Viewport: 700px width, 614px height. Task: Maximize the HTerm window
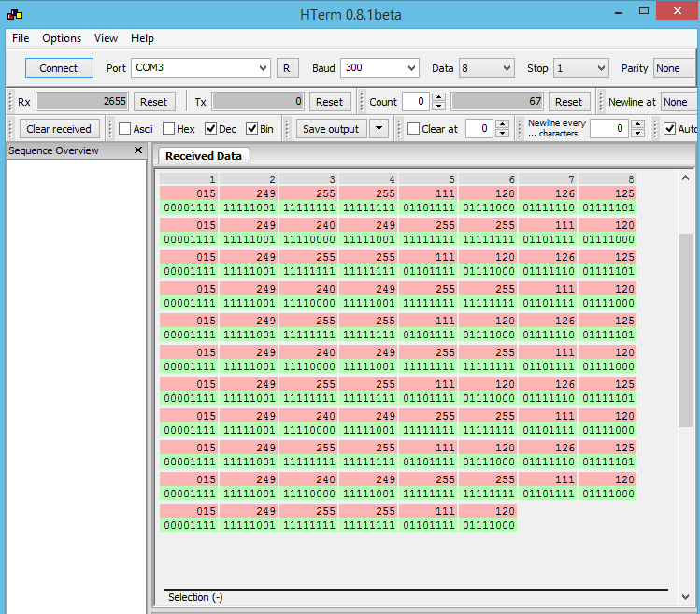[644, 11]
